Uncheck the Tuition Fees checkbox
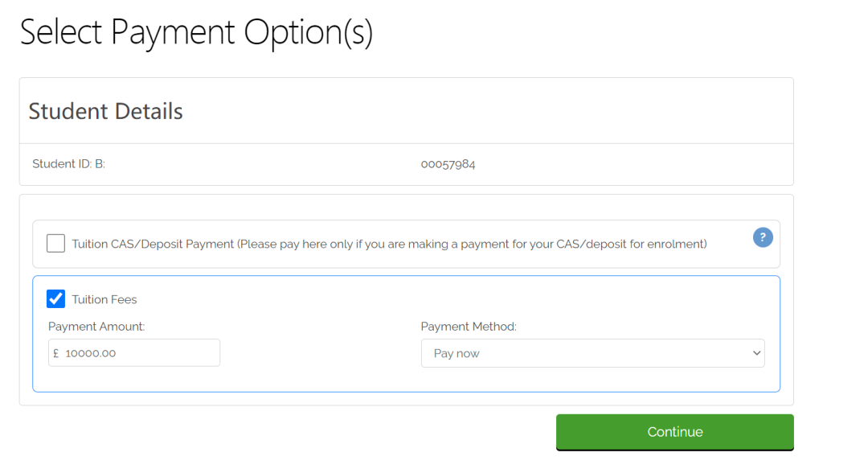 tap(55, 298)
